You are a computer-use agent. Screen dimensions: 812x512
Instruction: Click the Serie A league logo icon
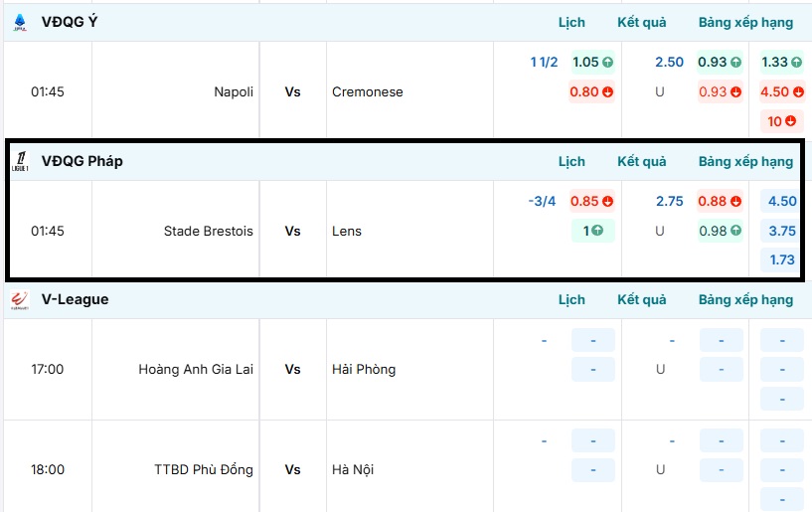[20, 22]
